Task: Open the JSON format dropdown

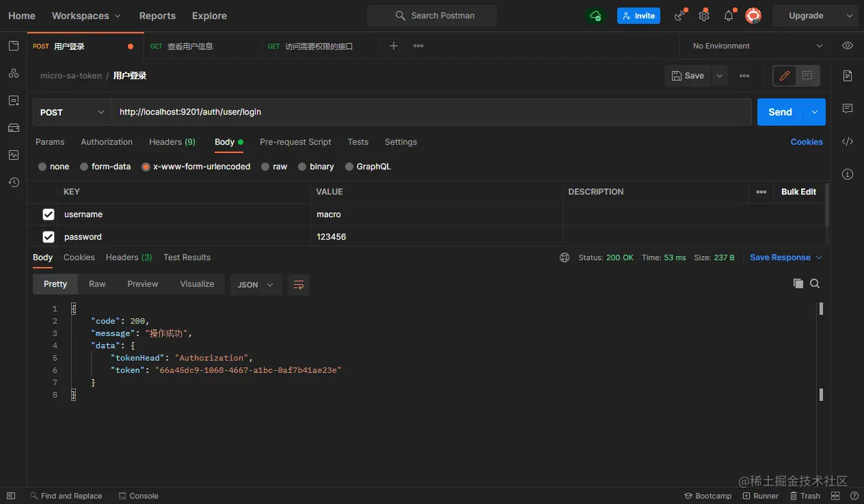Action: click(x=256, y=285)
